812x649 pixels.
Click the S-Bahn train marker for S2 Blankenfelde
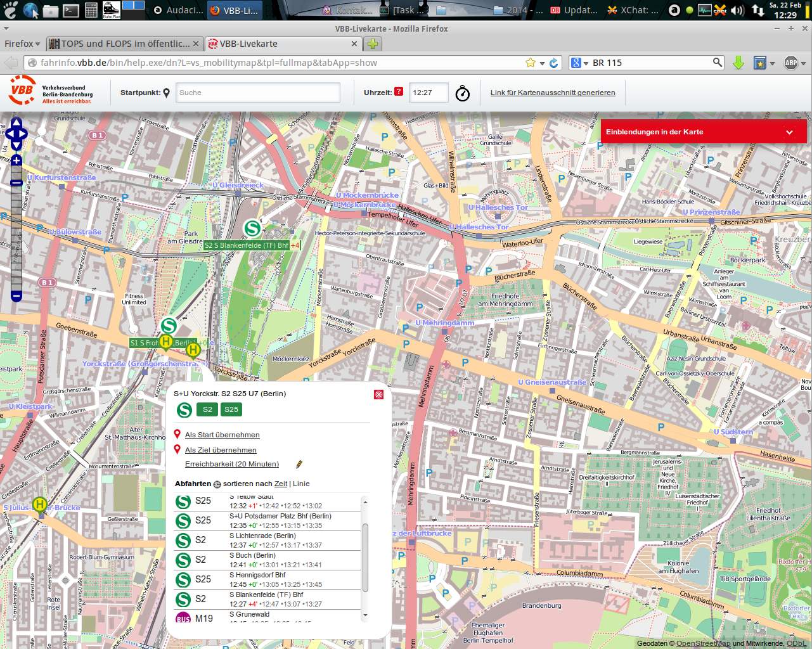(252, 228)
